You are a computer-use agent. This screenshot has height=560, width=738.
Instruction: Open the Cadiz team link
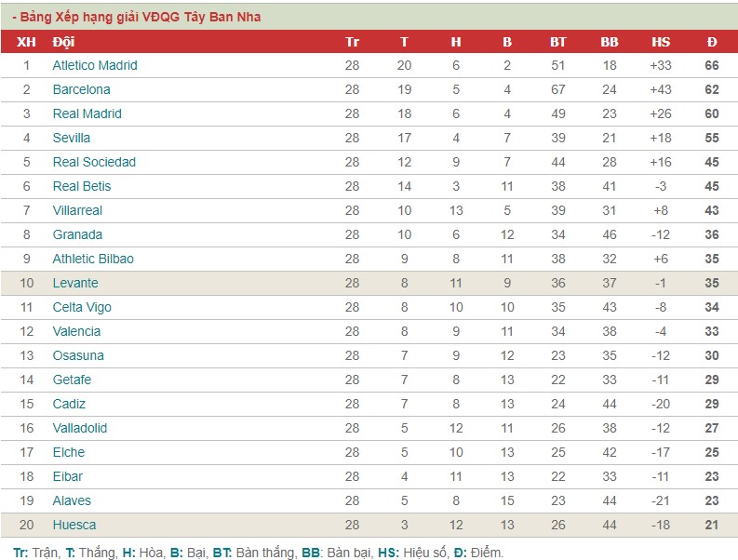(69, 404)
